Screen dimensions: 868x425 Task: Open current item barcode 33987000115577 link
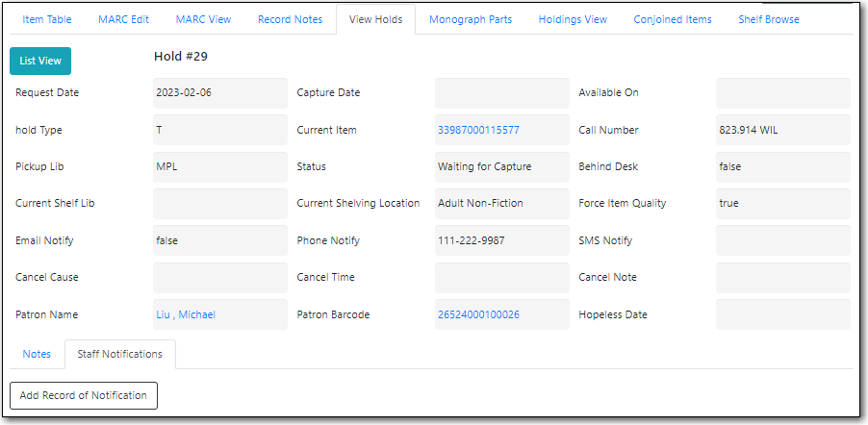click(x=478, y=130)
